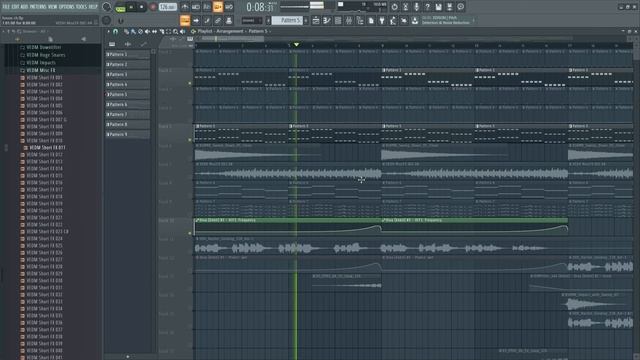
Task: Click the render export icon in top toolbar
Action: [x=449, y=7]
